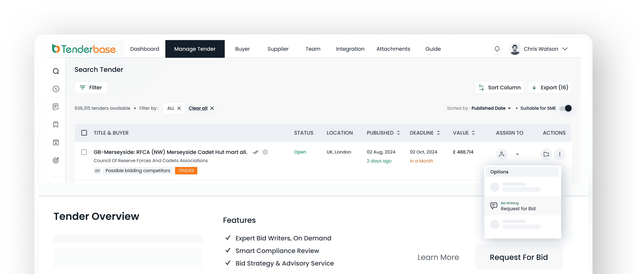Check the select-all header checkbox
644x274 pixels.
point(84,133)
